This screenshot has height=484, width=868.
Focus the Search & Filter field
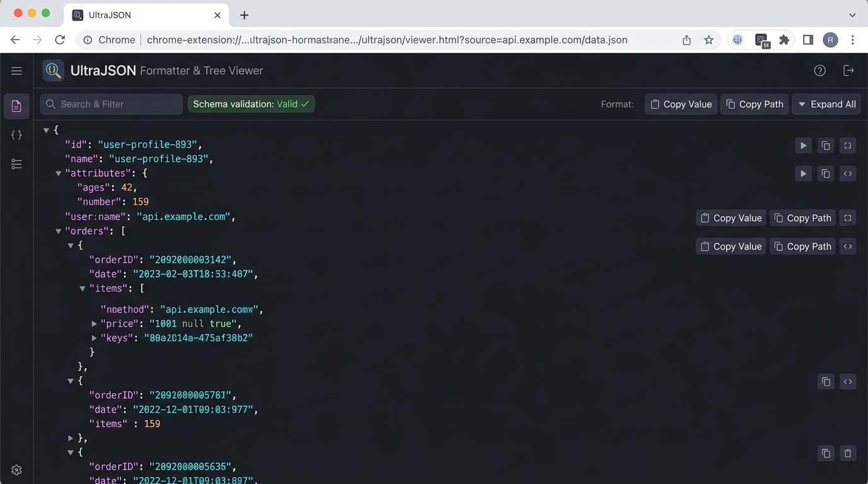click(112, 104)
